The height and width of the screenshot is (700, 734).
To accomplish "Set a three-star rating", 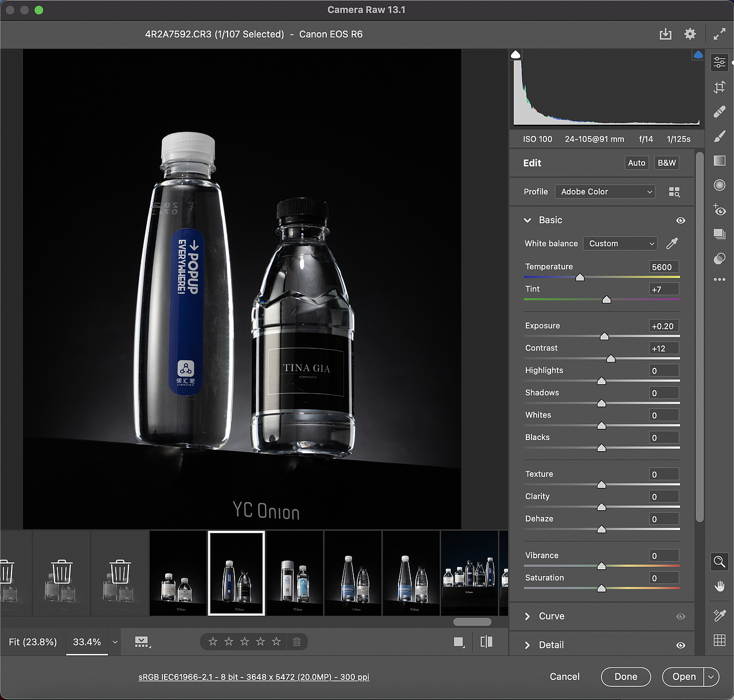I will point(245,641).
